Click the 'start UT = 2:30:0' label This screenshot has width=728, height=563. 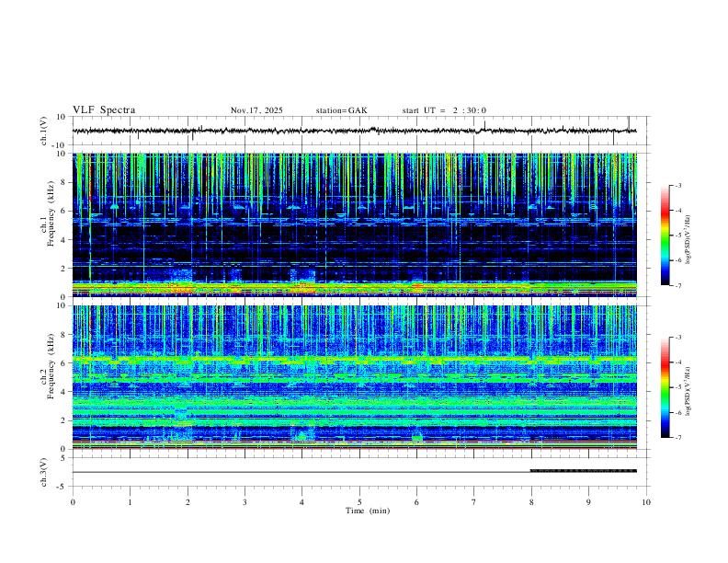[444, 110]
